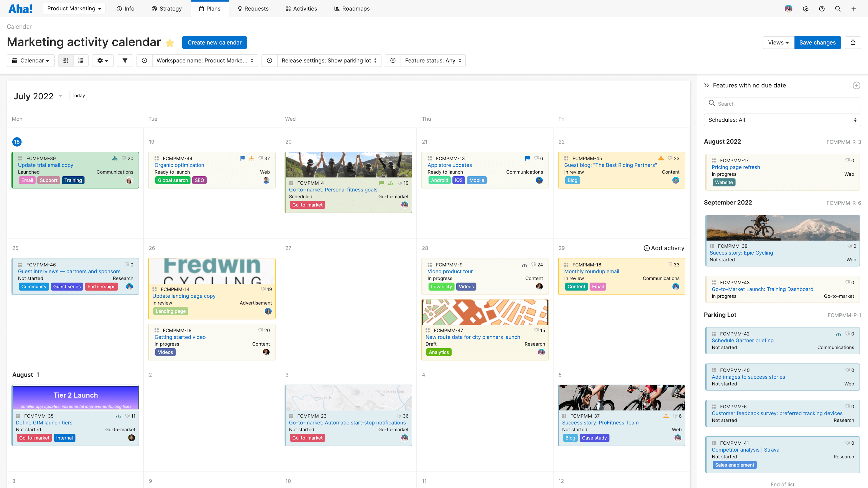Remove the Feature status filter via X icon
The height and width of the screenshot is (488, 868).
point(393,61)
